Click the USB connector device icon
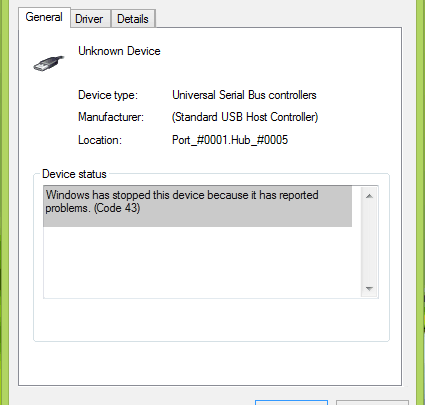 coord(49,63)
